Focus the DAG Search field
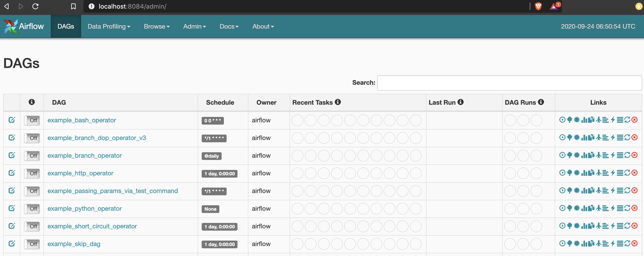 pos(509,83)
